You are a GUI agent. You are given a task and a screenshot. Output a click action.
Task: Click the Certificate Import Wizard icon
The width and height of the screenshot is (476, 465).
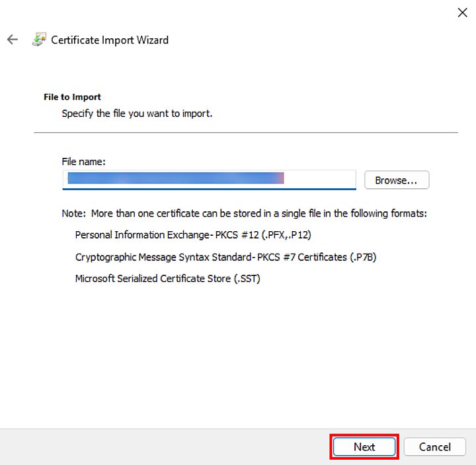39,40
